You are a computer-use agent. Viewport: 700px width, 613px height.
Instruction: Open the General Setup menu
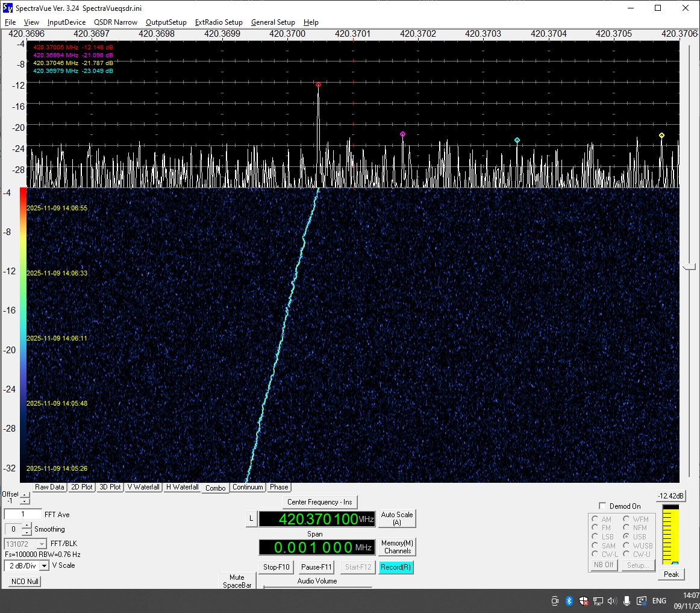click(273, 22)
